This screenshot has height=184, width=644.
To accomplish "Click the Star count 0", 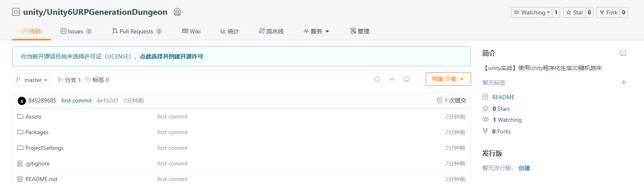I will point(589,12).
